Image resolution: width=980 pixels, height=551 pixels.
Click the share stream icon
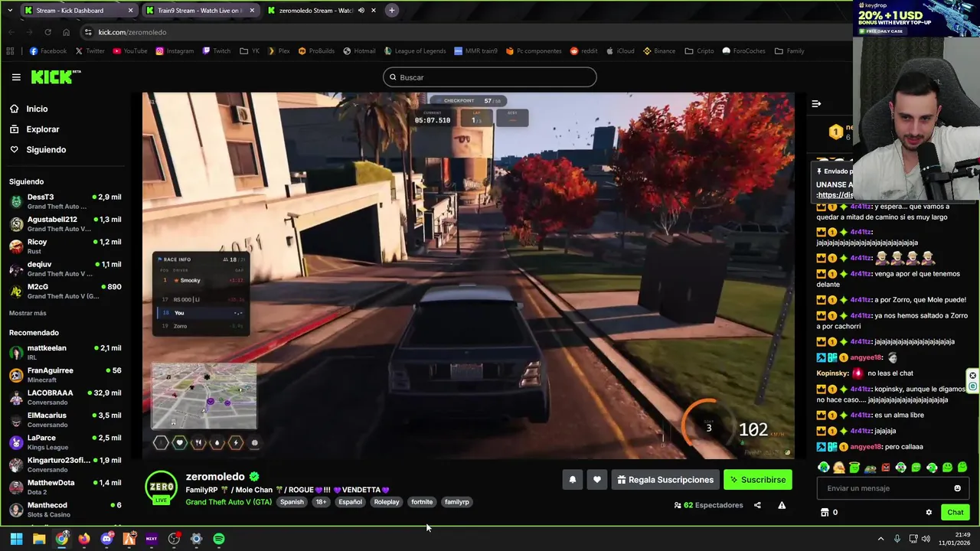(757, 505)
